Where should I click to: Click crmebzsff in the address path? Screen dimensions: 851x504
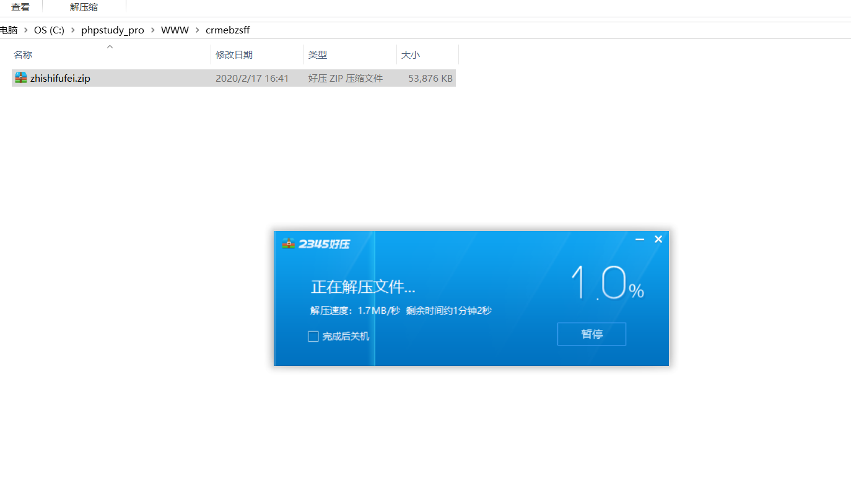228,30
